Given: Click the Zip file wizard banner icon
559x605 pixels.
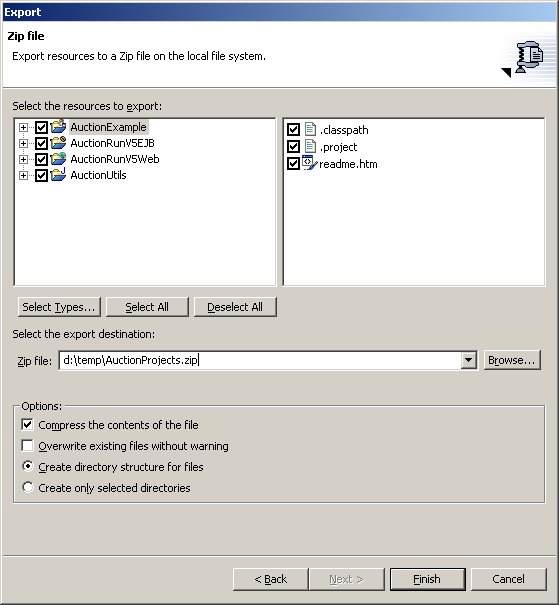Looking at the screenshot, I should tap(529, 57).
